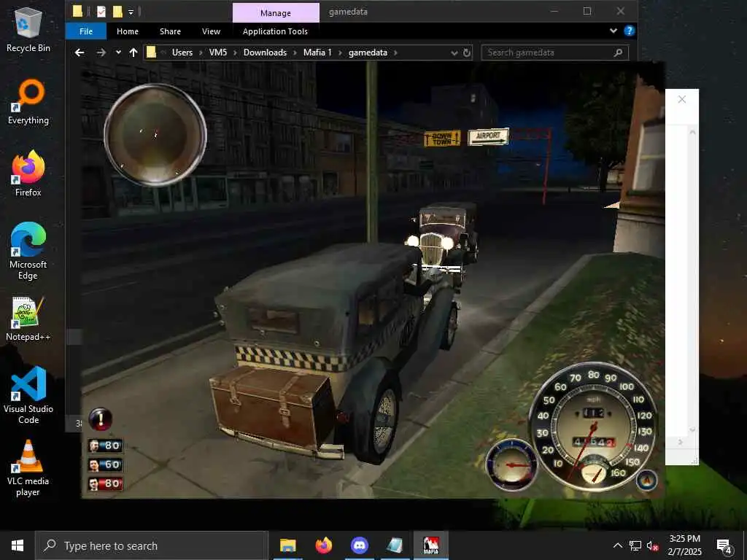Click the Properties icon in Explorer title bar
747x560 pixels.
pos(101,12)
